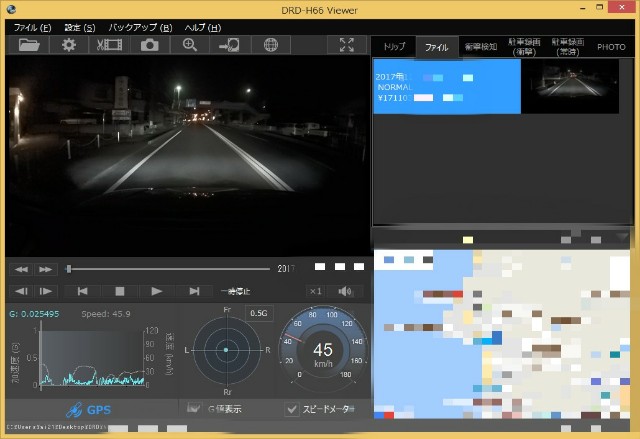Open the 設定 (S) menu
Screen dimensions: 640x439
[80, 28]
